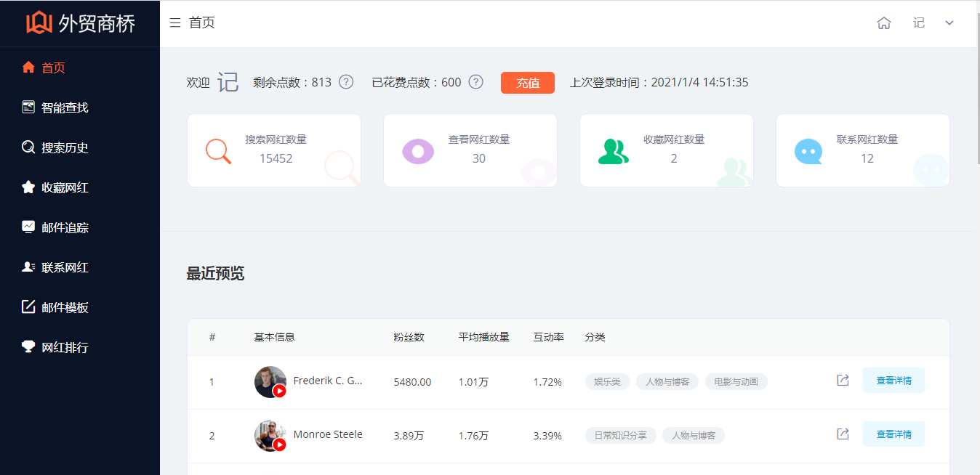Screen dimensions: 980x475
Task: Open 智能查找 in the sidebar
Action: tap(65, 107)
